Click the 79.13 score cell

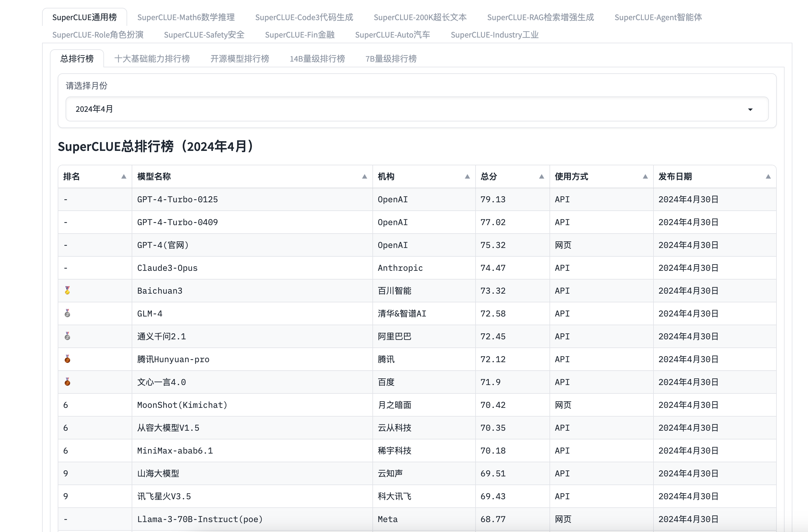(513, 199)
